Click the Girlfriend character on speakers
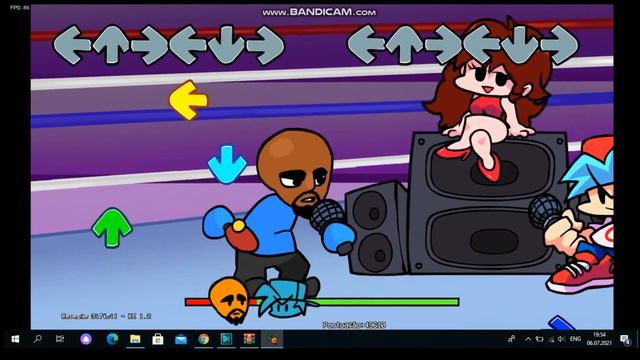This screenshot has width=640, height=360. tap(488, 100)
